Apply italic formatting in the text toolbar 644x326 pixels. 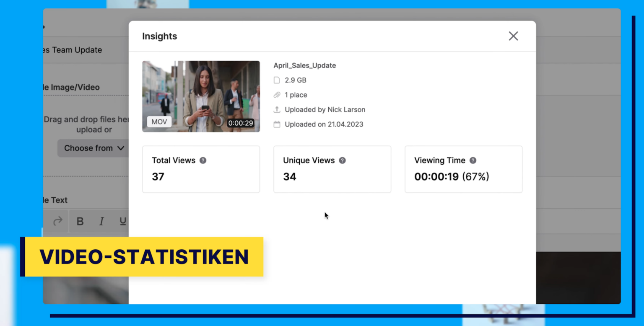101,221
